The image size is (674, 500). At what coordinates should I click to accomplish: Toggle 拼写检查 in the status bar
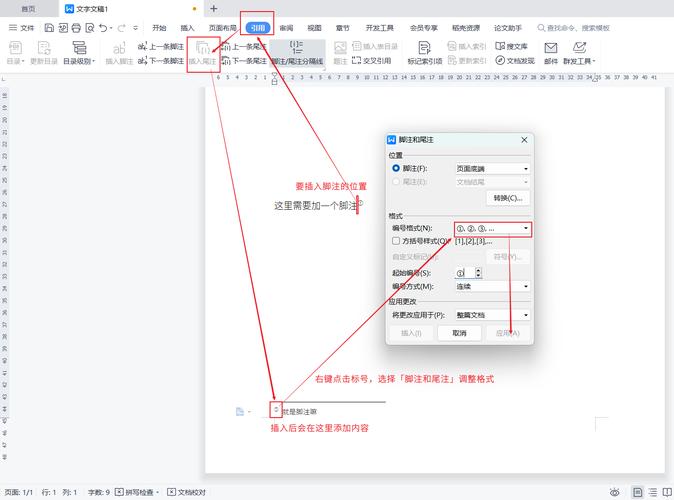click(x=140, y=492)
